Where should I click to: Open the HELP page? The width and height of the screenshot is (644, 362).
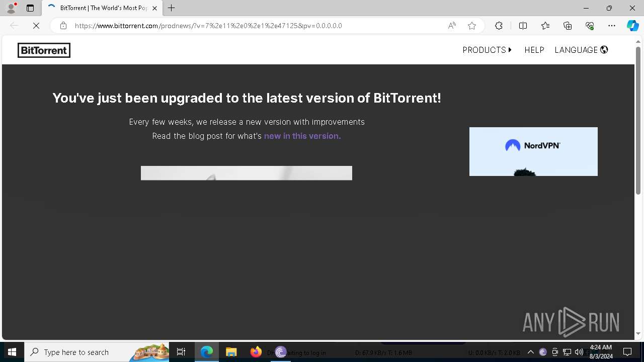point(534,50)
